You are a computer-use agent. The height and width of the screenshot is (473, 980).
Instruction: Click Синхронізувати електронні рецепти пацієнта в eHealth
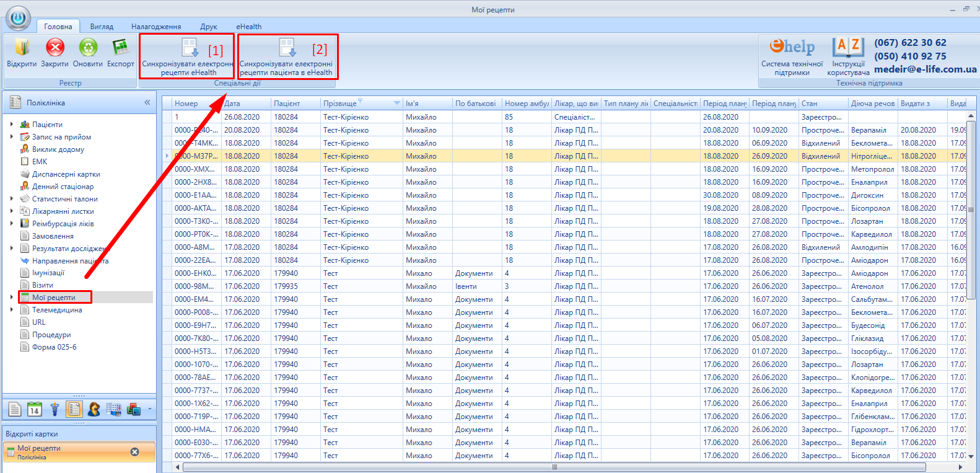[286, 56]
